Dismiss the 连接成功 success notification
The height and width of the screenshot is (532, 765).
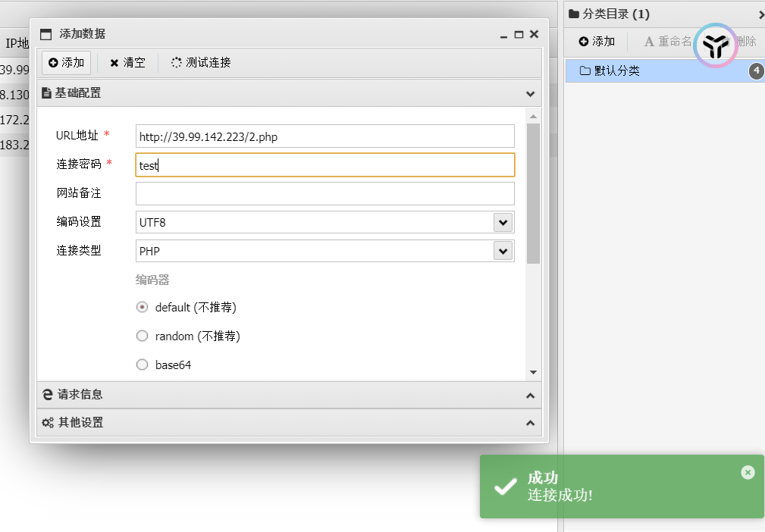748,472
